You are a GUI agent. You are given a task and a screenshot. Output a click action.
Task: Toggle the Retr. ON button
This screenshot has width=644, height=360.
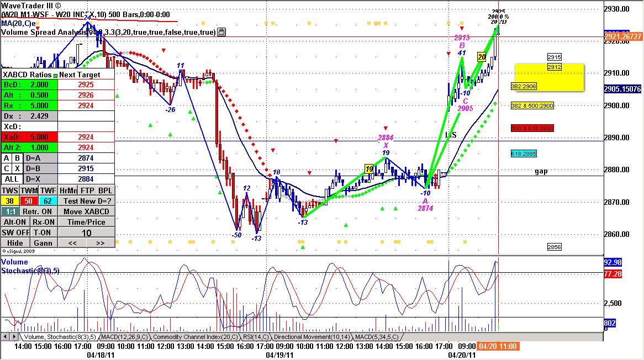(x=37, y=211)
